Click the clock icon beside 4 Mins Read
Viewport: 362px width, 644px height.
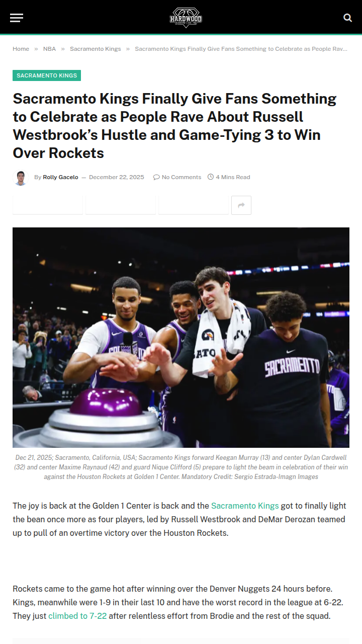[211, 177]
